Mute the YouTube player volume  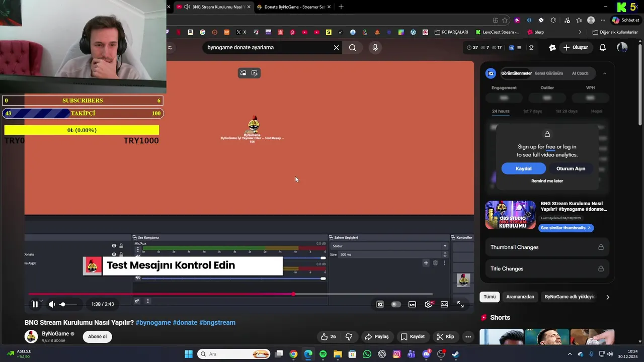[52, 304]
